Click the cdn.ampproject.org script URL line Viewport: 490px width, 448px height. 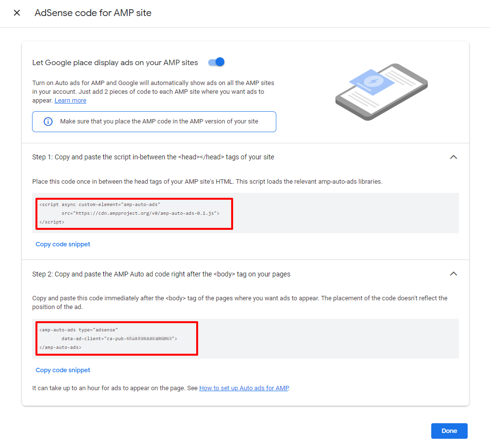point(141,213)
